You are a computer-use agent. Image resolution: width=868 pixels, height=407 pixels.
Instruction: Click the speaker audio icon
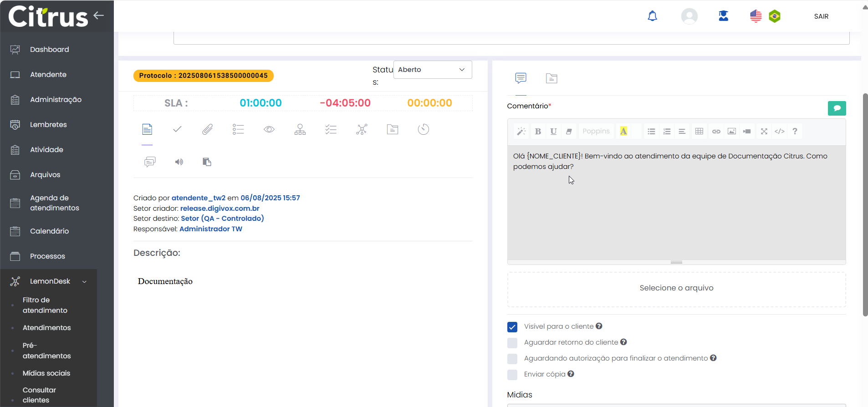179,162
